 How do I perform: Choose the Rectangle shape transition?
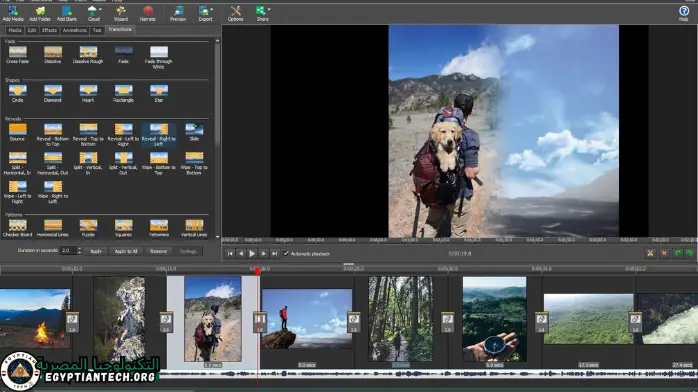click(x=123, y=93)
